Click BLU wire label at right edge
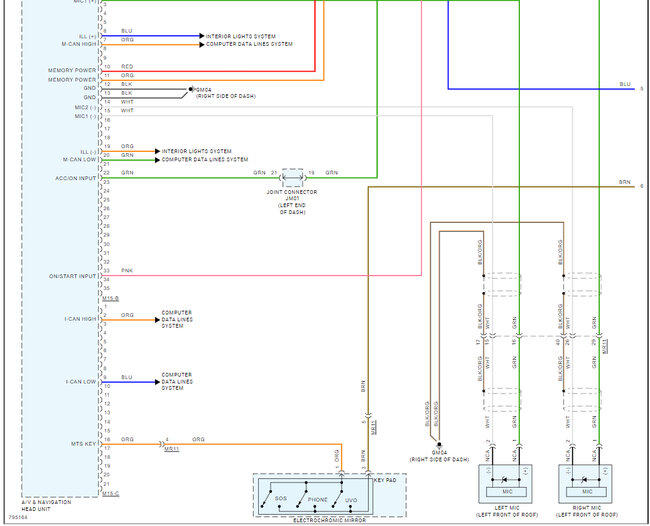Viewport: 650px width, 526px height. (x=625, y=84)
